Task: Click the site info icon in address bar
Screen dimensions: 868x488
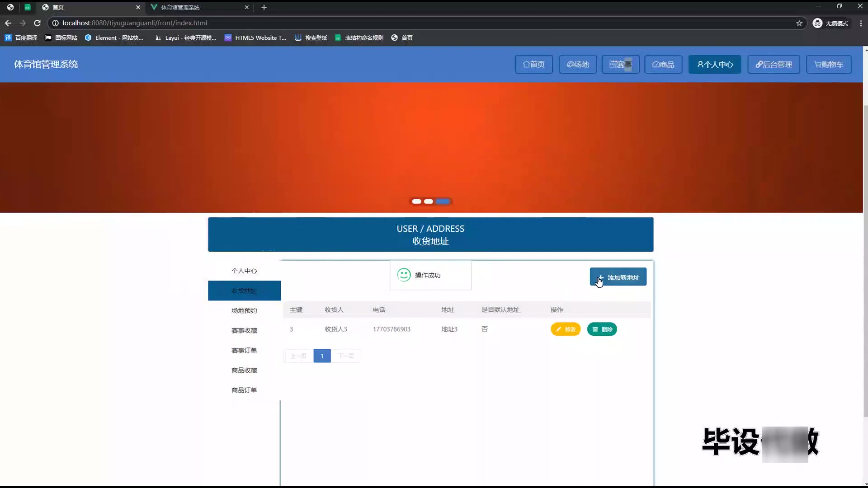Action: click(x=55, y=23)
